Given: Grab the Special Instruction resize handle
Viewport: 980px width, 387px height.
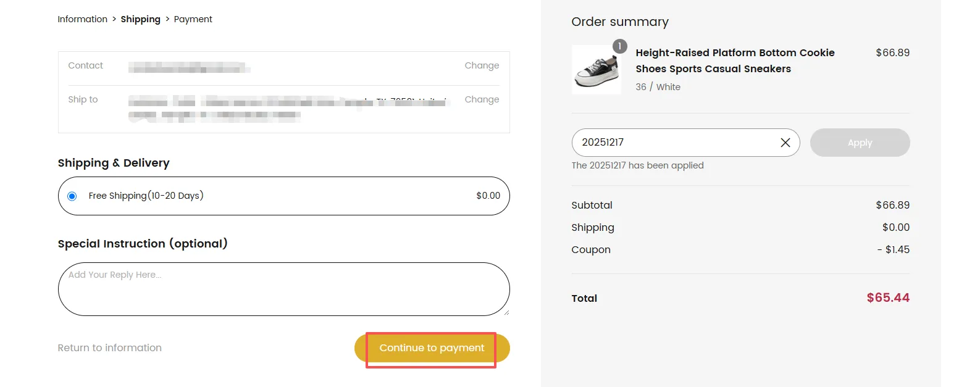Looking at the screenshot, I should 506,312.
